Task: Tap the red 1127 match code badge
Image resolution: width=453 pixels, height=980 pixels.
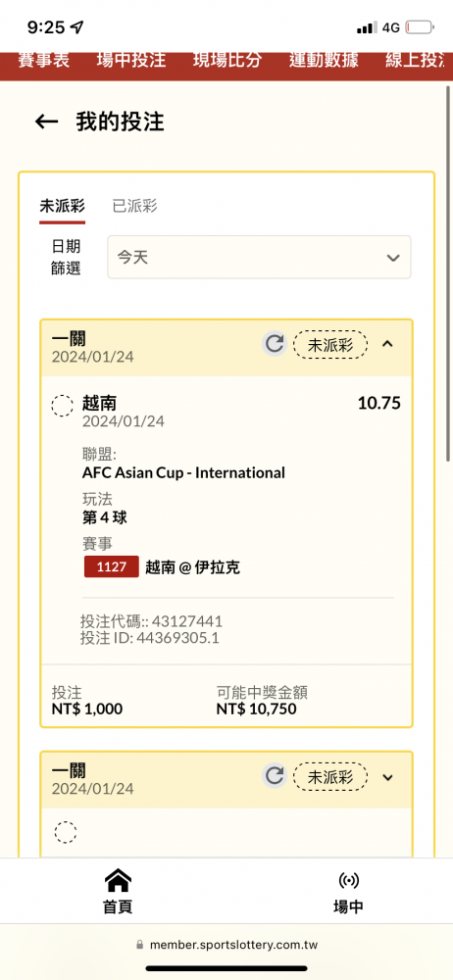Action: pos(112,566)
